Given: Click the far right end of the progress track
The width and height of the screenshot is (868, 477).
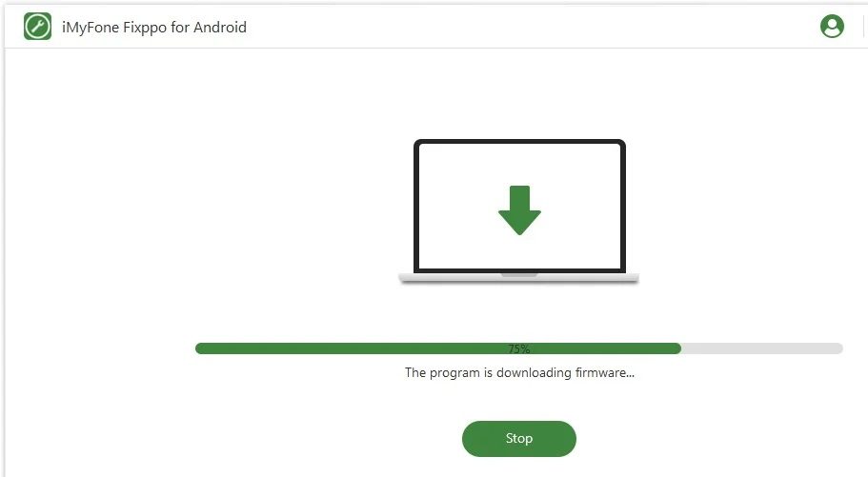Looking at the screenshot, I should tap(838, 348).
